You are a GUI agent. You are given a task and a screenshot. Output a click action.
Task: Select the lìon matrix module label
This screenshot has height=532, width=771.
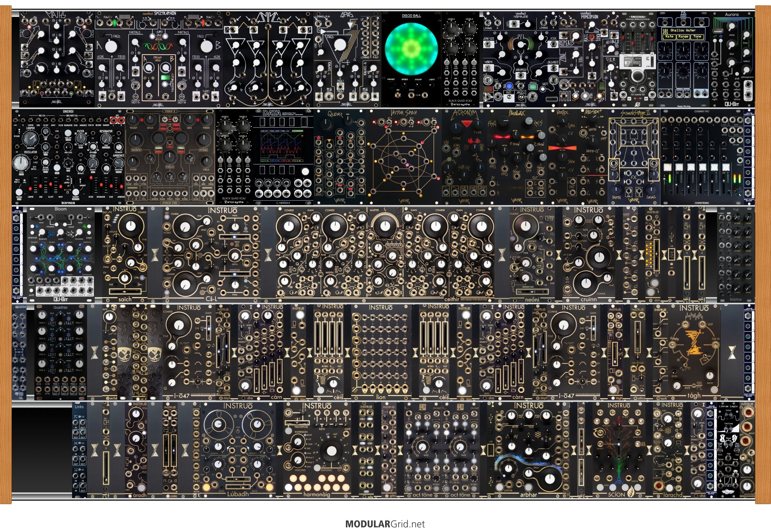pos(381,397)
